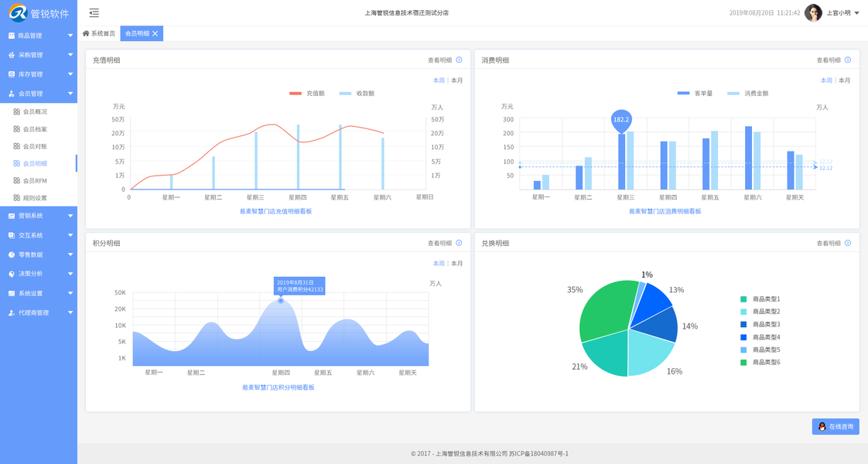This screenshot has height=464, width=868.
Task: Click the 商品管理 sidebar icon
Action: pyautogui.click(x=12, y=36)
